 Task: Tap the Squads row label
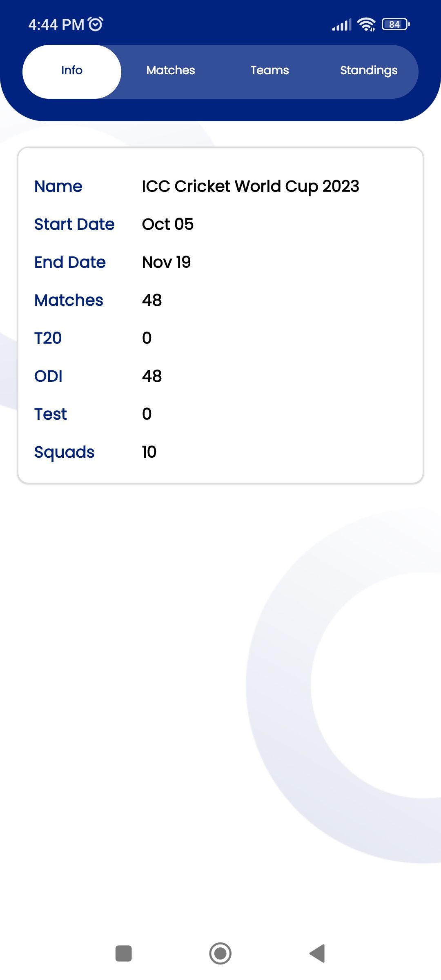coord(64,452)
